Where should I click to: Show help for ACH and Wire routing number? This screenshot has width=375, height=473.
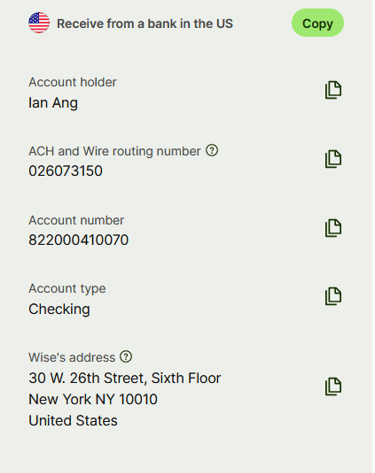coord(212,150)
